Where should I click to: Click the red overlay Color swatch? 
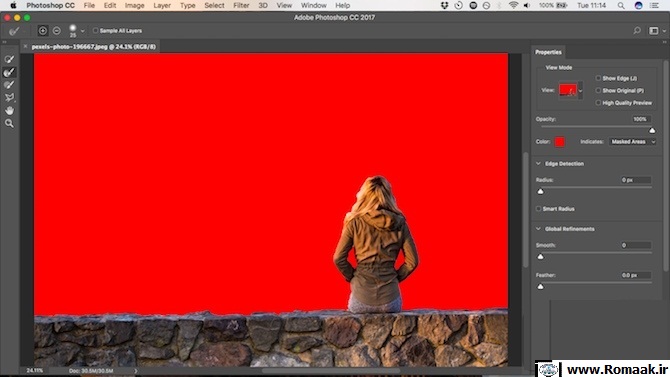pos(559,142)
